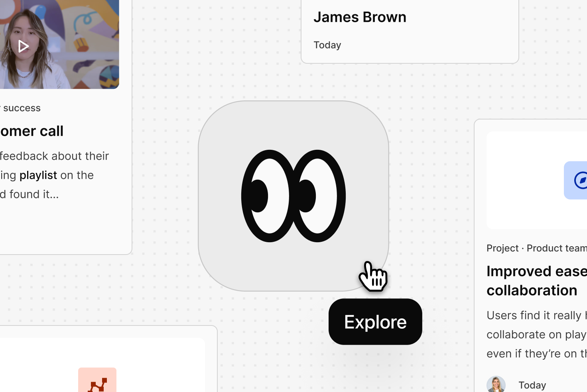Open the 'omer call' title
Screen dimensions: 587x392
(x=32, y=131)
